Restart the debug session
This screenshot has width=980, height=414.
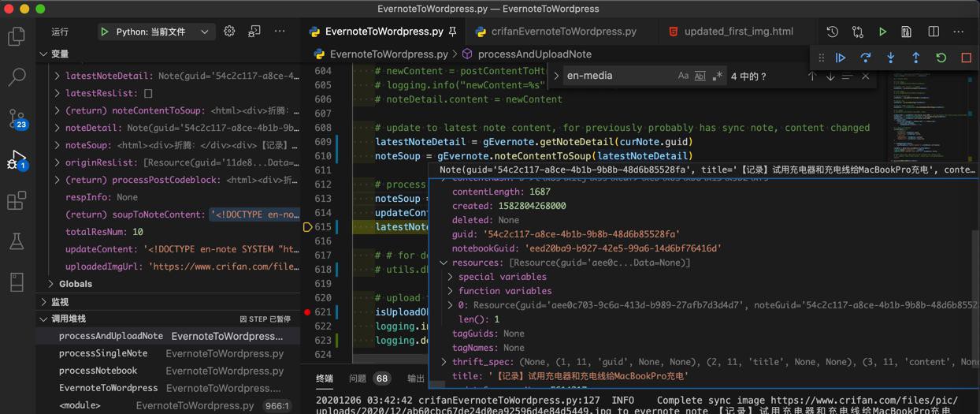(941, 58)
